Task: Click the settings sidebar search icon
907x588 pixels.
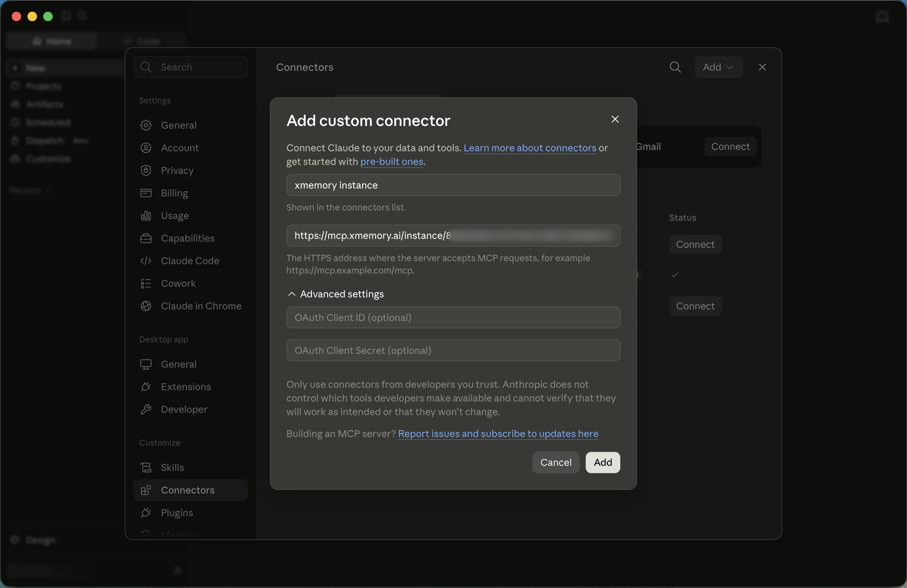Action: pyautogui.click(x=146, y=67)
